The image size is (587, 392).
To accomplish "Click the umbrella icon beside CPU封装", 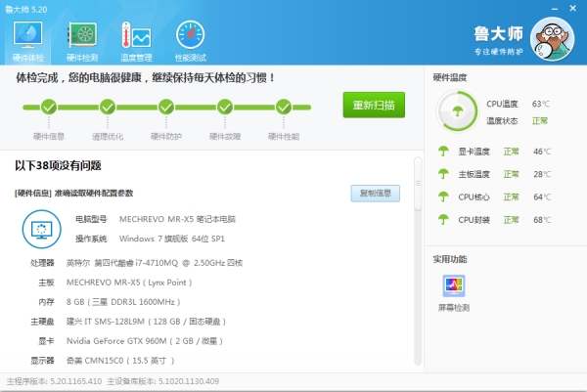I will (x=443, y=220).
